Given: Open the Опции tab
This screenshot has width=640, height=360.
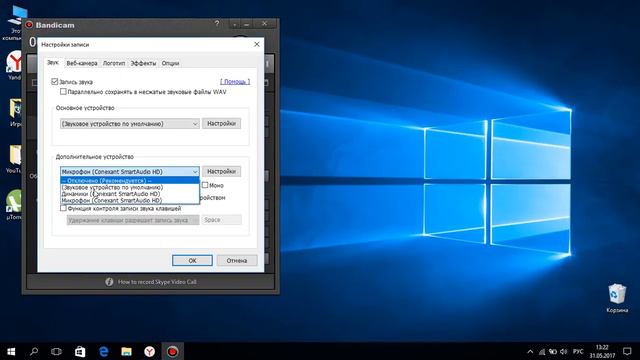Looking at the screenshot, I should pyautogui.click(x=170, y=63).
